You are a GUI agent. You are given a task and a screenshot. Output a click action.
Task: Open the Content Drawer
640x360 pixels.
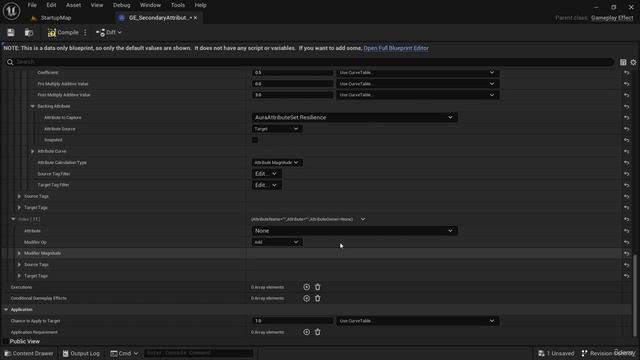coord(29,353)
